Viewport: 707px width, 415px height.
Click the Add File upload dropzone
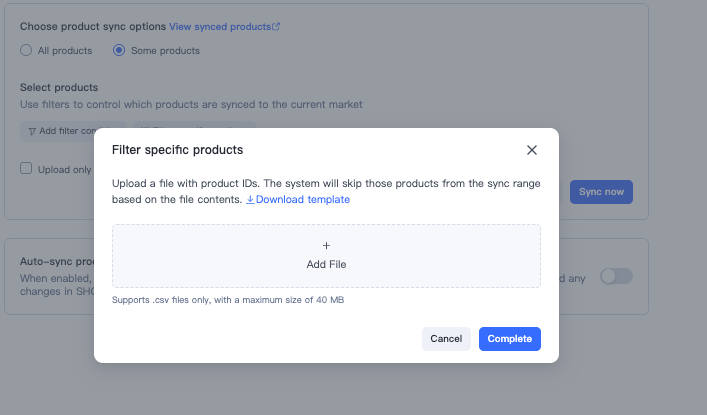pyautogui.click(x=326, y=256)
